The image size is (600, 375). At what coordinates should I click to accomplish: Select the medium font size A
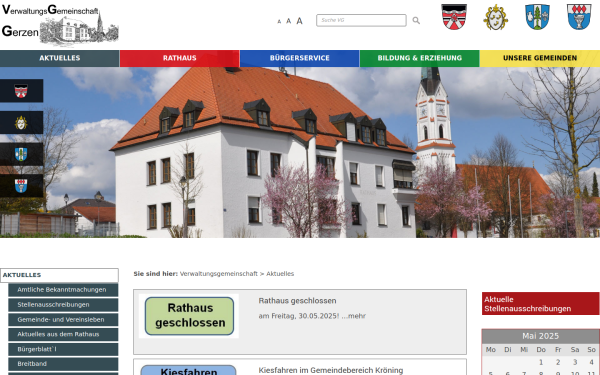pos(289,21)
